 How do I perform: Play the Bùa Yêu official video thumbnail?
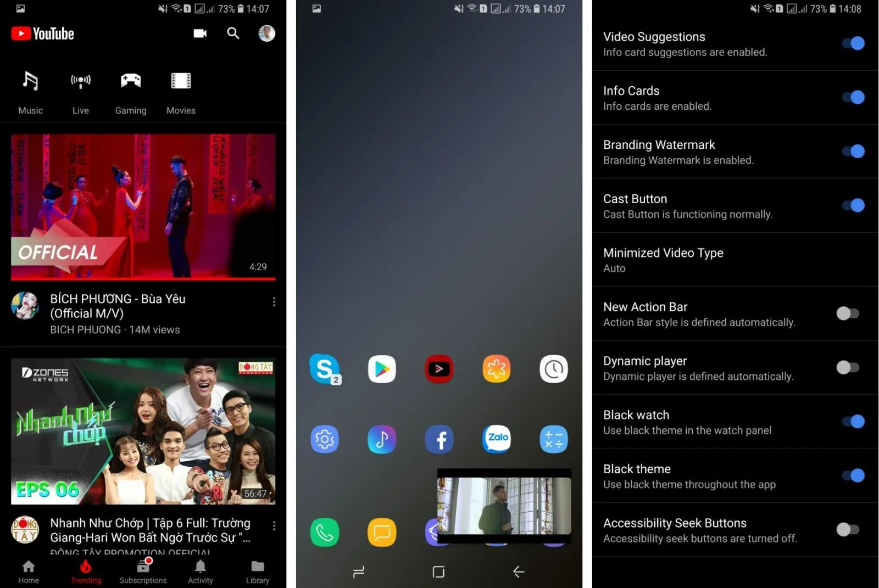pyautogui.click(x=143, y=207)
